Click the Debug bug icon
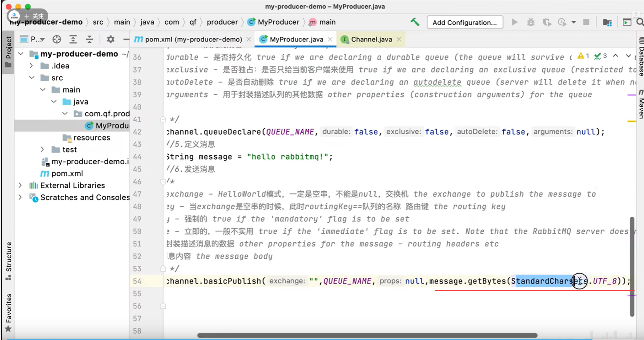This screenshot has width=644, height=340. [531, 22]
